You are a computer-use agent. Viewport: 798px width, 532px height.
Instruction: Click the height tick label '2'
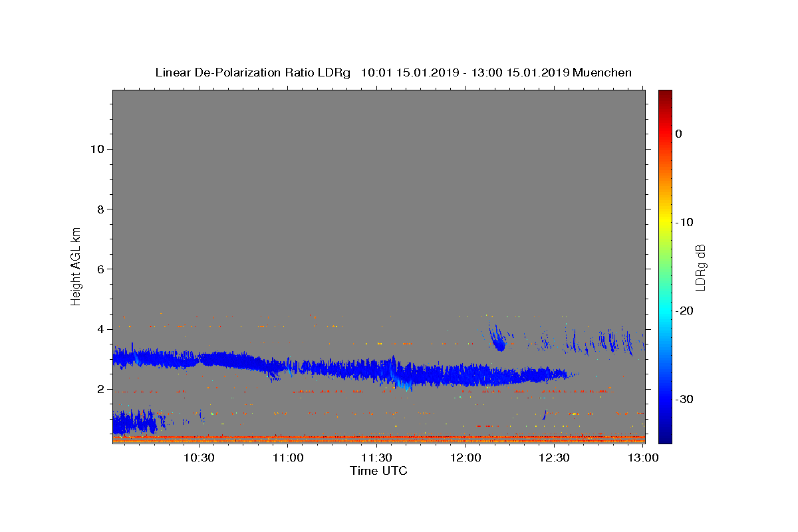click(99, 389)
